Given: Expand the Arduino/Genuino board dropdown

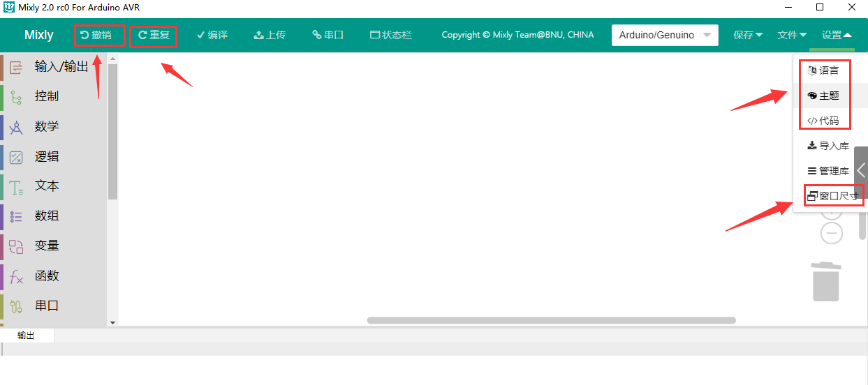Looking at the screenshot, I should (x=665, y=35).
